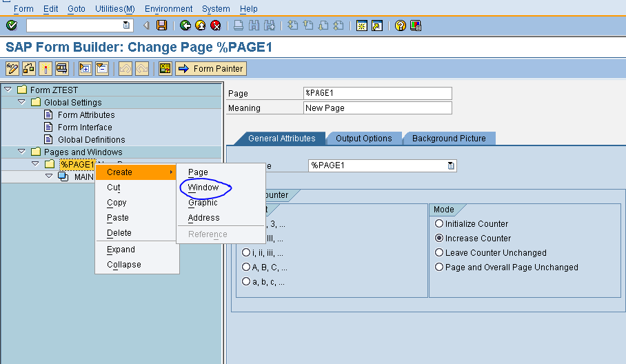Viewport: 626px width, 364px height.
Task: Click the Test form icon
Action: (x=62, y=69)
